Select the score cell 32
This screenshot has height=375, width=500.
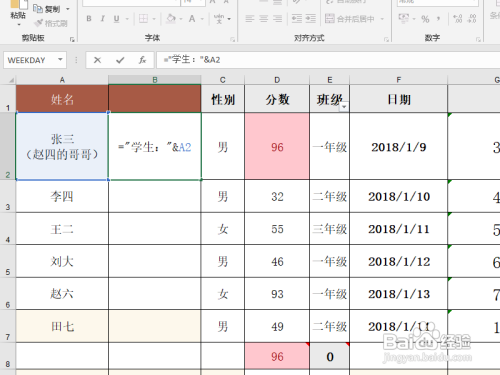tap(277, 197)
